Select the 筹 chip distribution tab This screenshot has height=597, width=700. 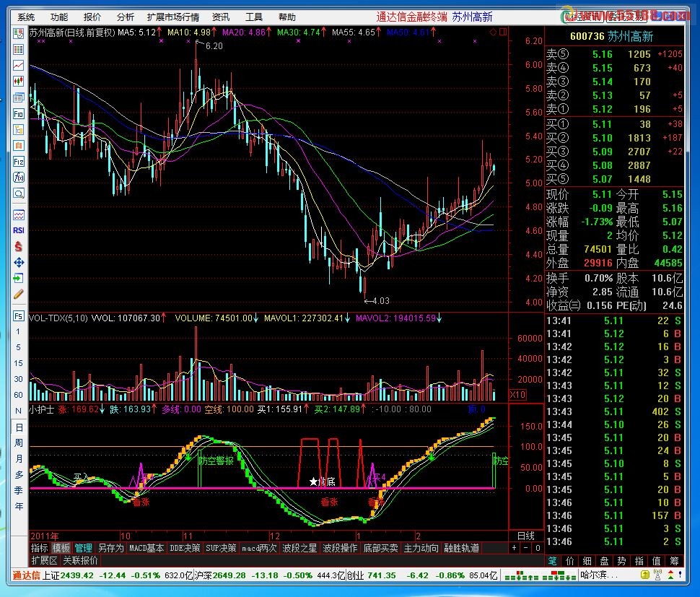[x=674, y=562]
